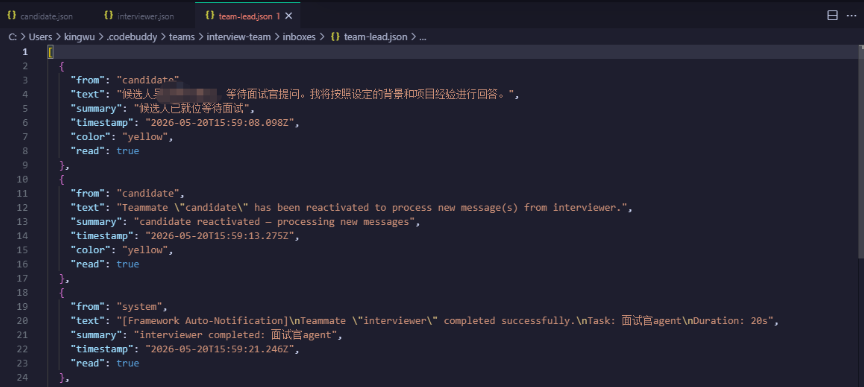
Task: Click the "yellow" value on line 7
Action: (145, 137)
